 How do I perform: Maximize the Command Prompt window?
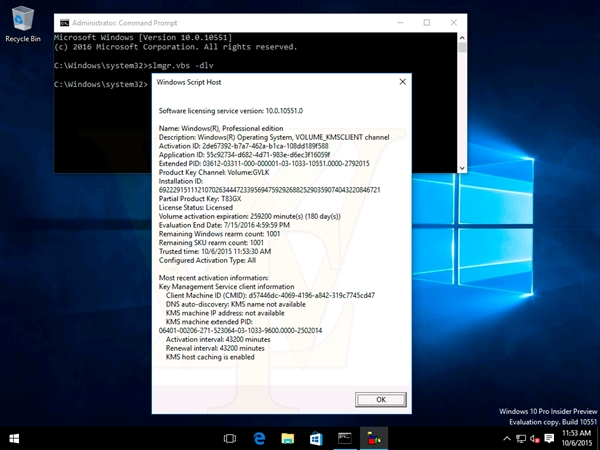[x=427, y=21]
